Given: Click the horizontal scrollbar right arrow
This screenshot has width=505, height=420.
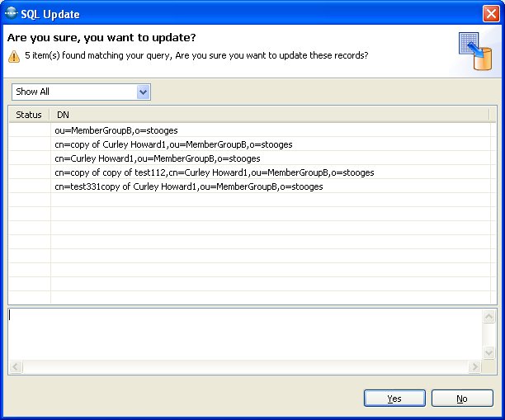Looking at the screenshot, I should pos(474,366).
